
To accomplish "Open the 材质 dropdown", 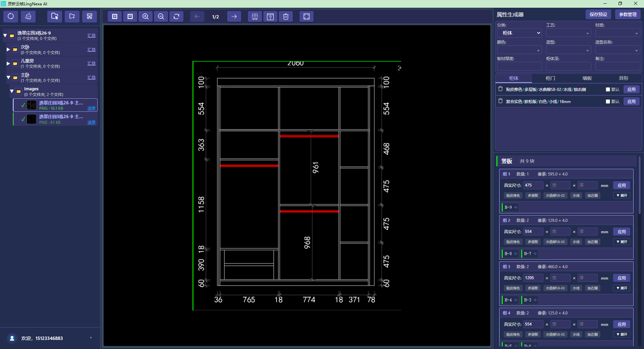I will [x=618, y=33].
